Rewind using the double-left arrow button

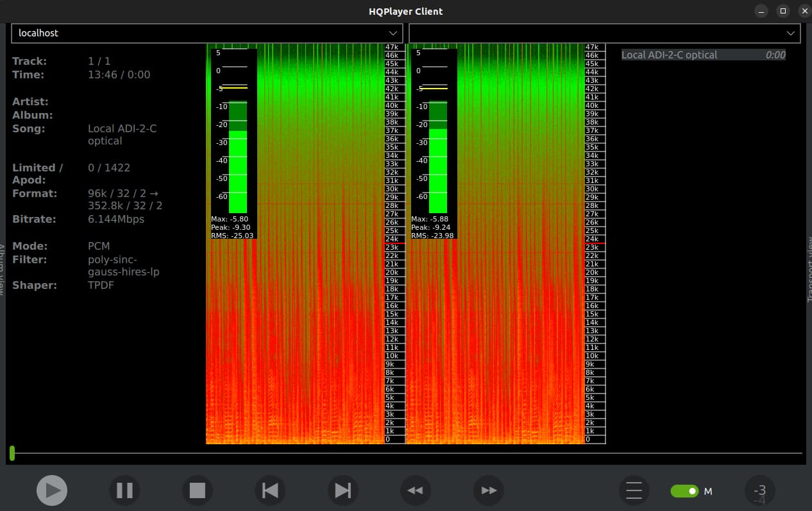click(x=416, y=490)
